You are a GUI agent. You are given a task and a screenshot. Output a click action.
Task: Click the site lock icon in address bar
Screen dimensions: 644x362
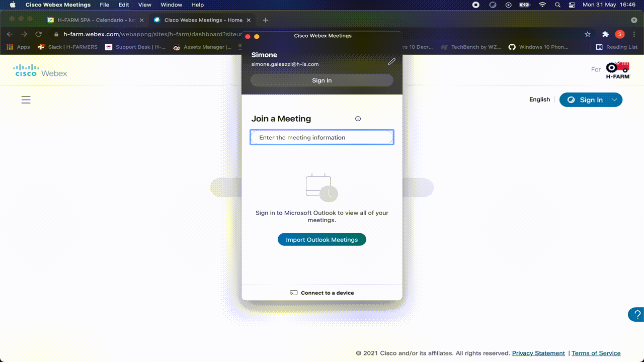56,34
